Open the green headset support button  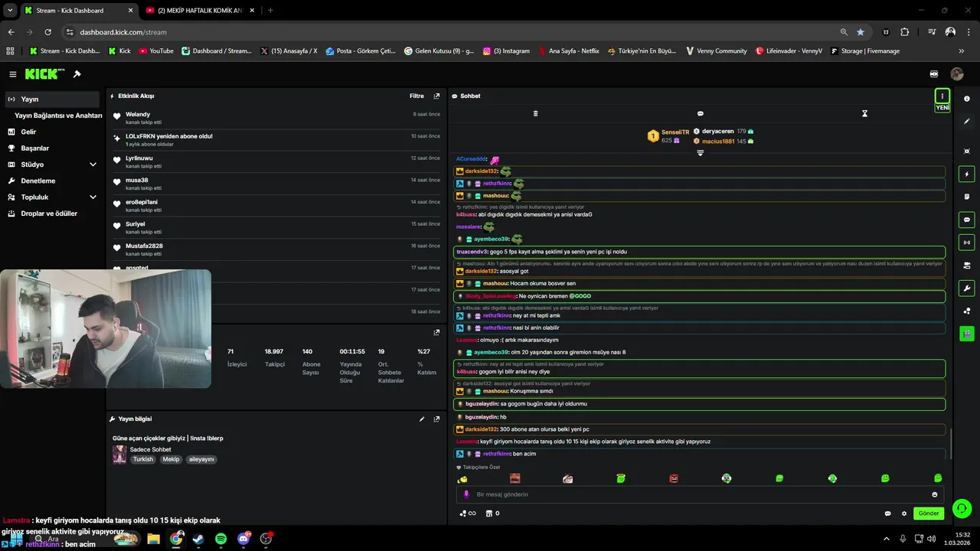(962, 508)
